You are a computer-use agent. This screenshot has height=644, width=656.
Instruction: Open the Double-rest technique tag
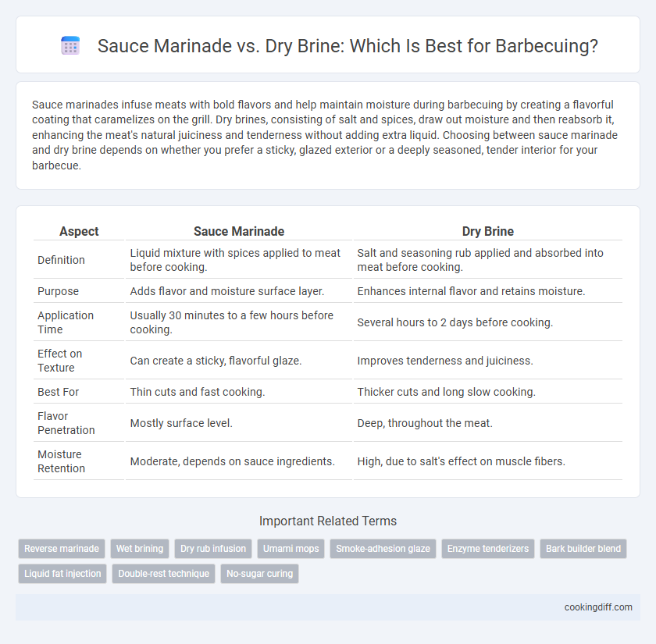point(163,574)
